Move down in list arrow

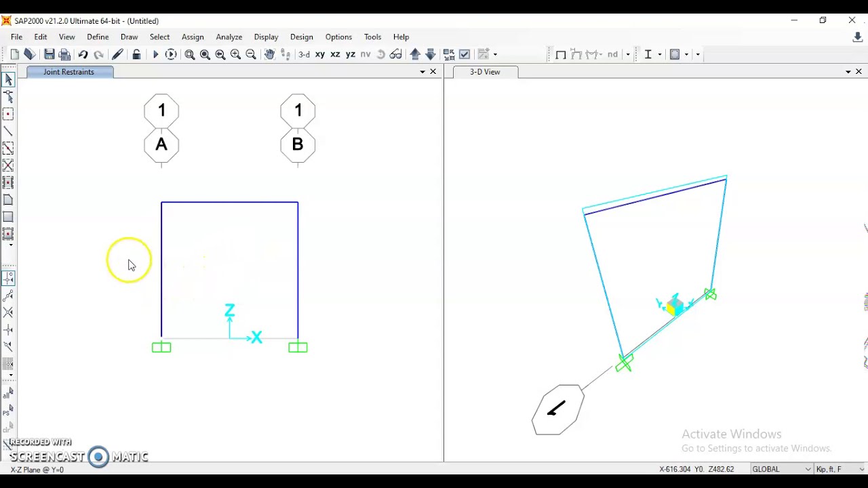point(431,54)
